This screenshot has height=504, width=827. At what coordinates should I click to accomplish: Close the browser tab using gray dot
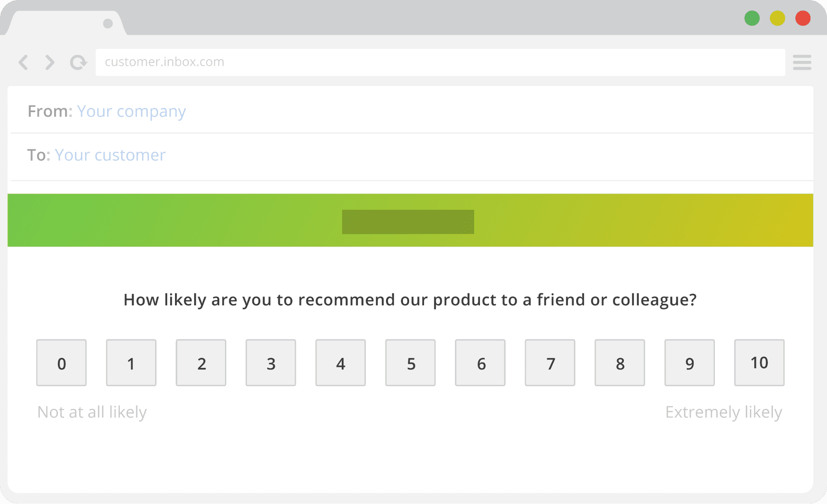[x=108, y=24]
